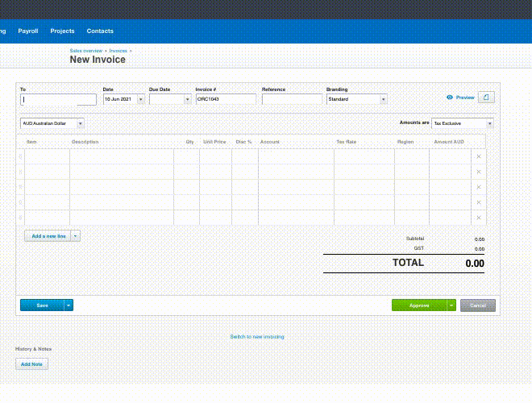Viewport: 532px width, 403px height.
Task: Remove the last invoice line with X
Action: tap(478, 218)
